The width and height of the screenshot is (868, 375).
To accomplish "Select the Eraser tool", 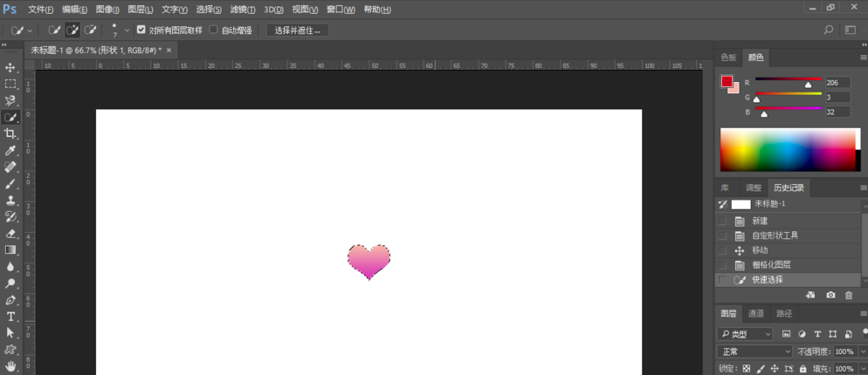I will coord(10,233).
